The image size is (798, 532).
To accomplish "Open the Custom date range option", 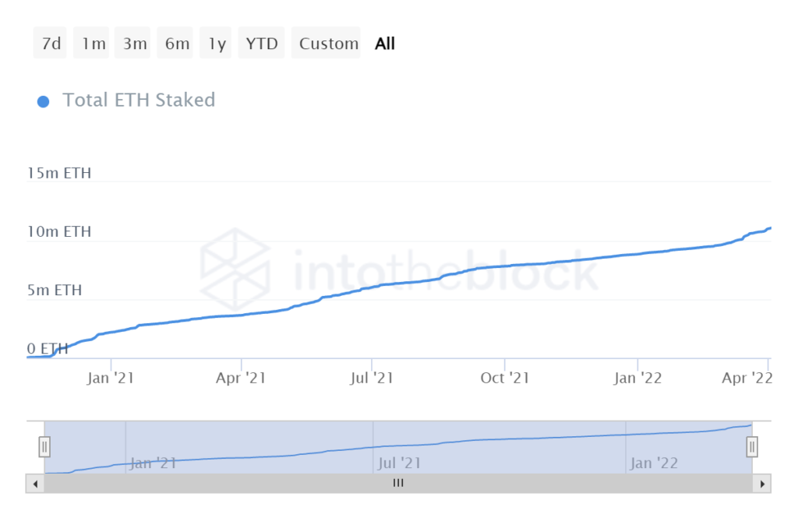I will pyautogui.click(x=327, y=44).
